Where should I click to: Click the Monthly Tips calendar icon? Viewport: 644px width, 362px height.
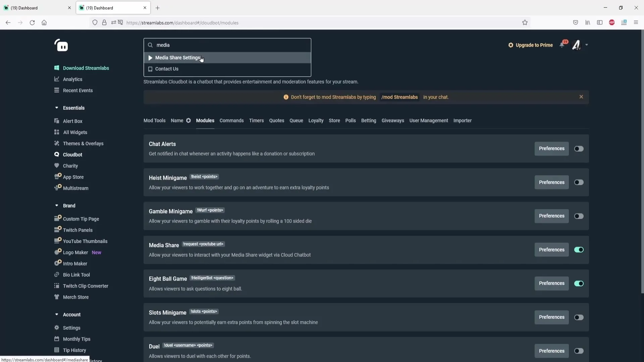tap(57, 339)
